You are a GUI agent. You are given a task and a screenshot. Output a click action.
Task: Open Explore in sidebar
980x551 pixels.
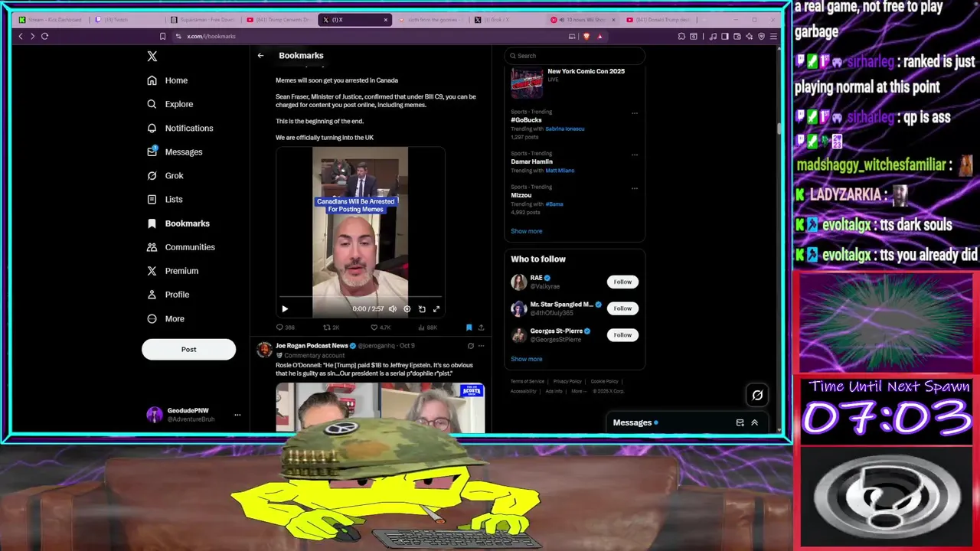170,104
